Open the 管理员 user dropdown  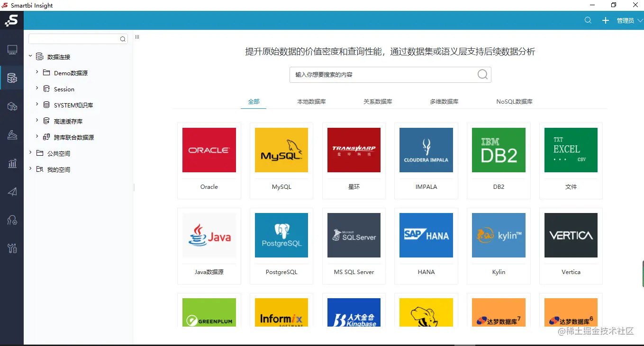pos(629,20)
